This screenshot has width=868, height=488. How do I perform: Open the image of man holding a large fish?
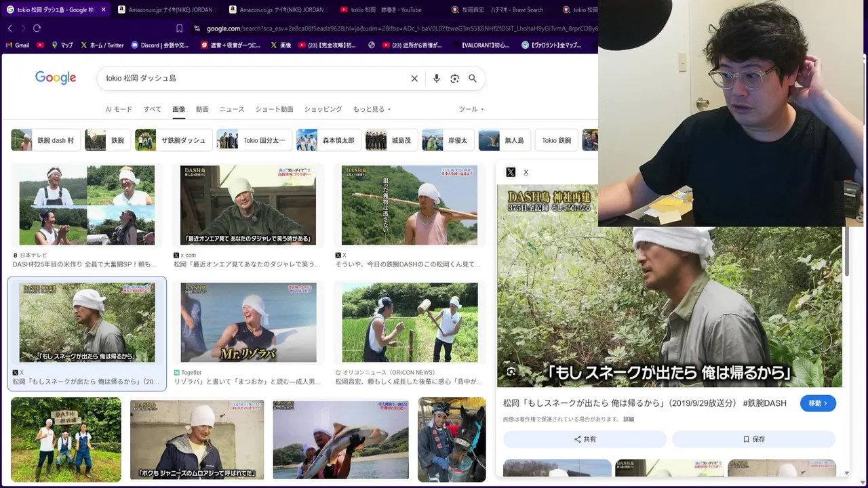pos(340,440)
